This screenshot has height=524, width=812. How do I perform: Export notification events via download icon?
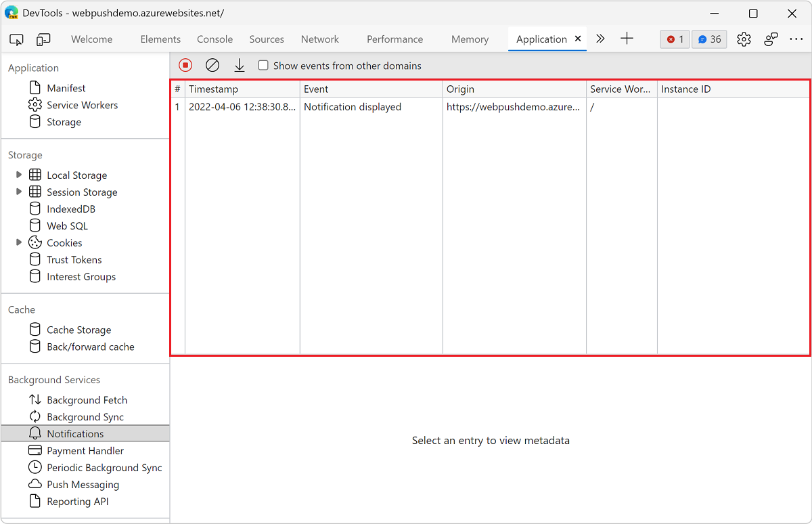240,65
